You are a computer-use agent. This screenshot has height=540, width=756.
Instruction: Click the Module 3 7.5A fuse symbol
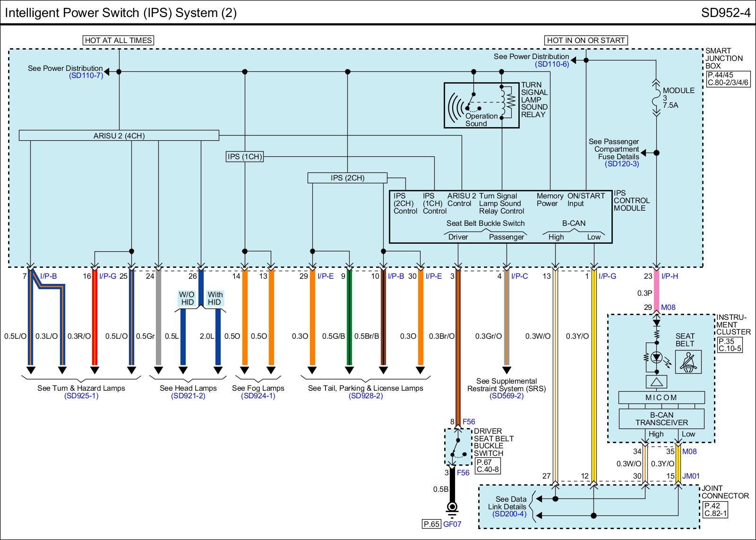[x=656, y=99]
